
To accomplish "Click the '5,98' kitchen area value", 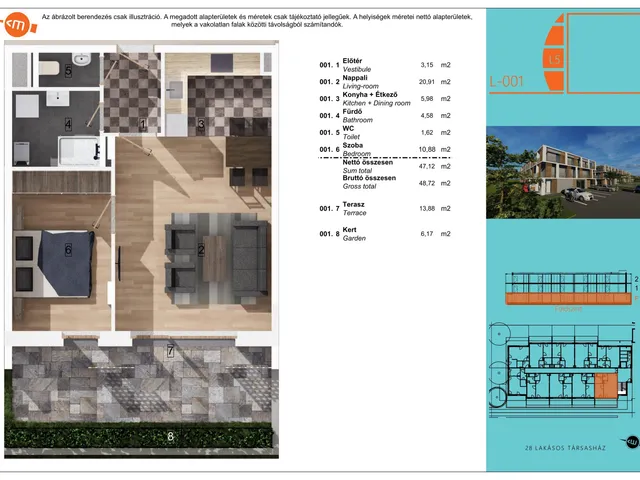I will coord(427,99).
